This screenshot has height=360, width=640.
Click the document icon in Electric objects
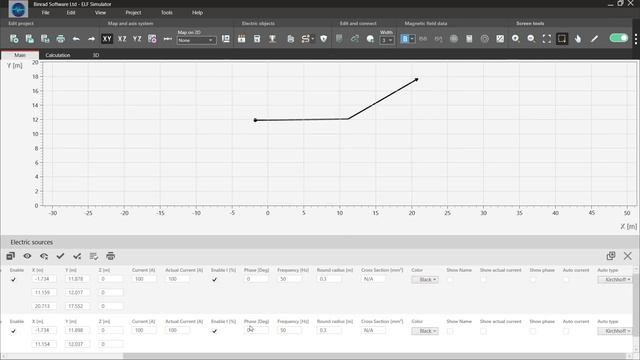click(291, 39)
